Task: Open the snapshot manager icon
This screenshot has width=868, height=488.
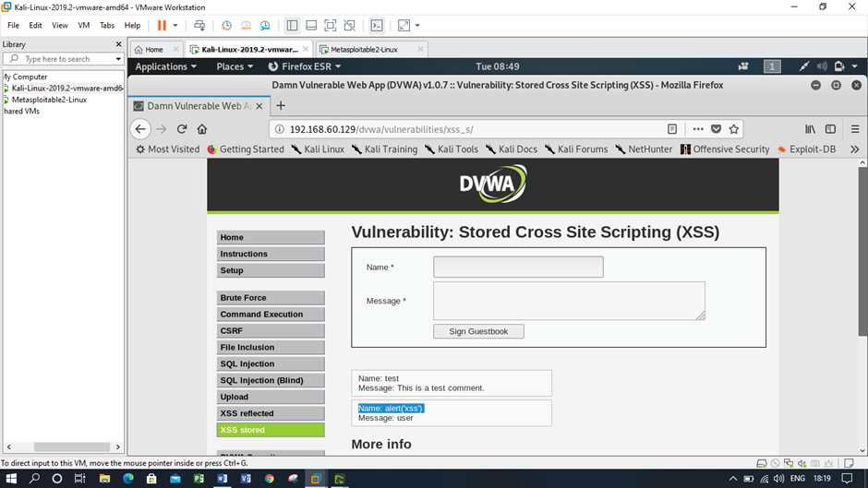Action: point(265,26)
